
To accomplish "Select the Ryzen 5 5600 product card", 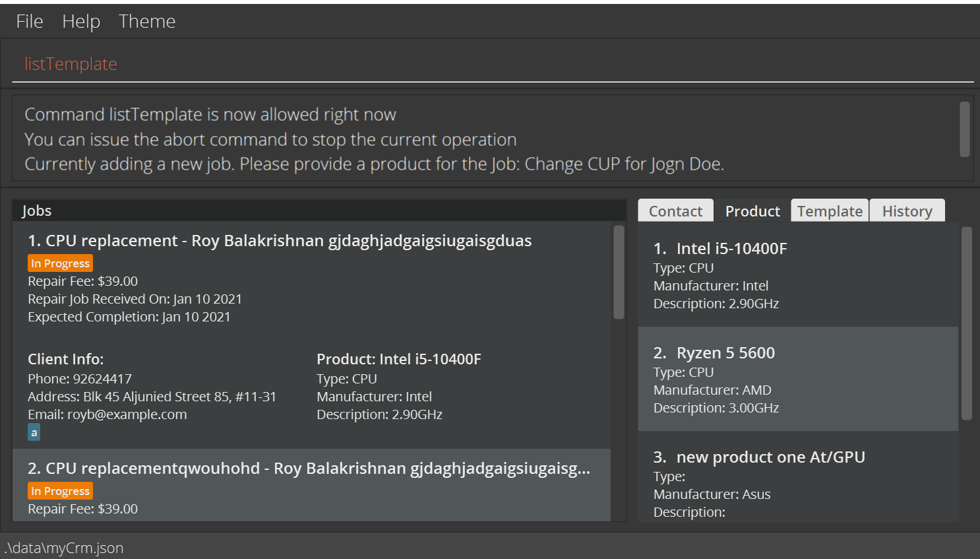I will click(x=797, y=379).
